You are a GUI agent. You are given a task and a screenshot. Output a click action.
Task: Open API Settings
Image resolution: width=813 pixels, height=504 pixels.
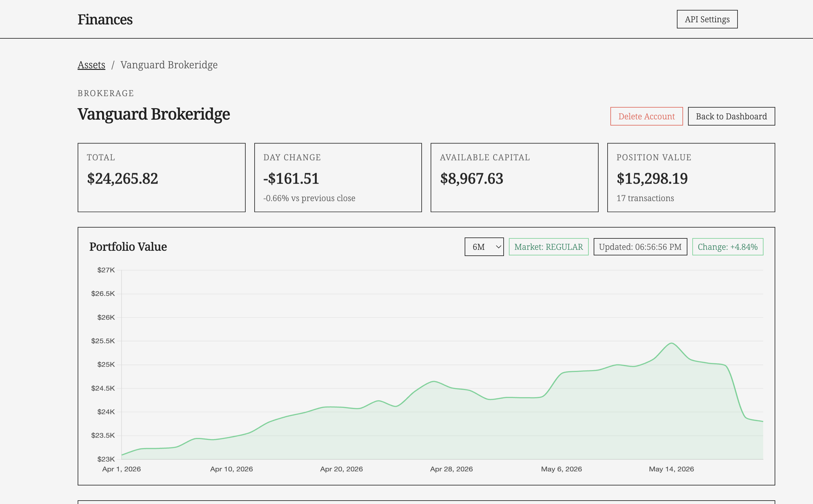click(x=707, y=19)
